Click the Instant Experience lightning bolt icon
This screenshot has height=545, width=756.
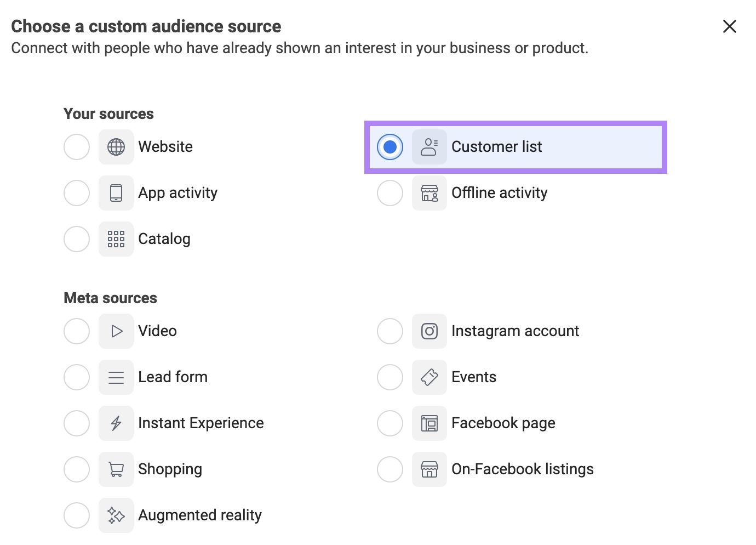[x=116, y=423]
